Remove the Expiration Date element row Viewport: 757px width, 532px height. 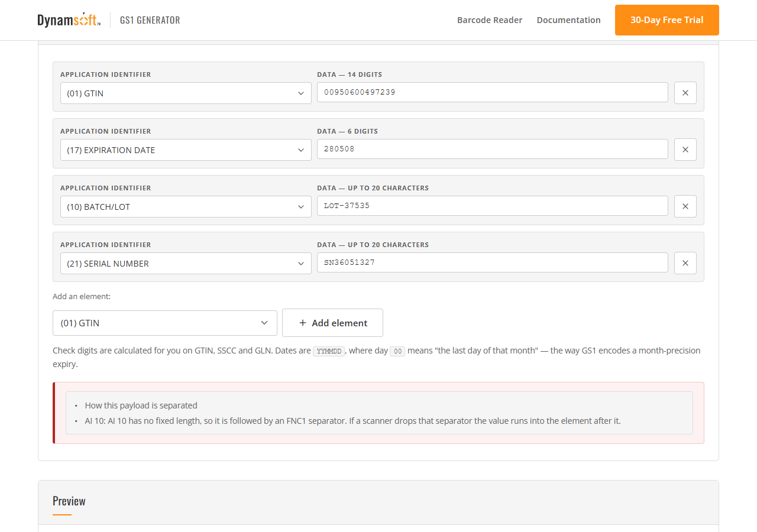pyautogui.click(x=685, y=150)
